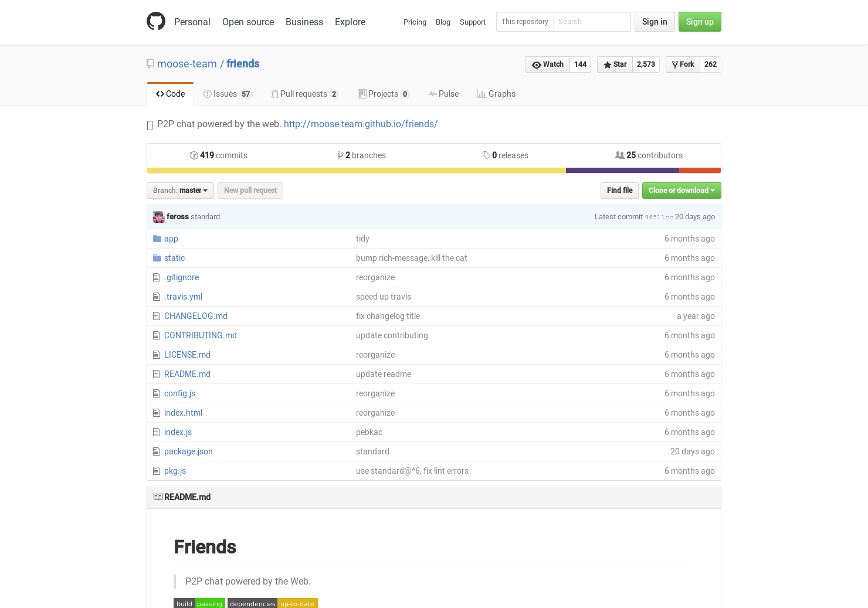The image size is (868, 608).
Task: Watch the friends repository
Action: pos(548,64)
